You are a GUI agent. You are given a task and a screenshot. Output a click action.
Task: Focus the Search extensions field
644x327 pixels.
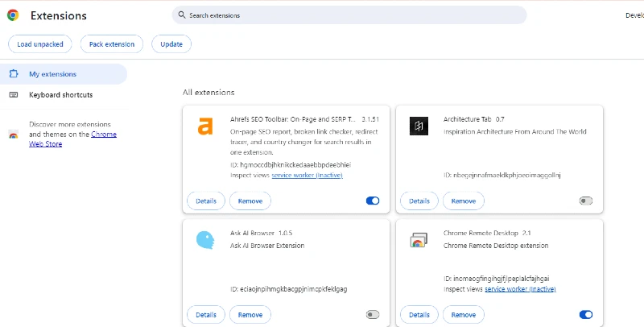coord(349,15)
